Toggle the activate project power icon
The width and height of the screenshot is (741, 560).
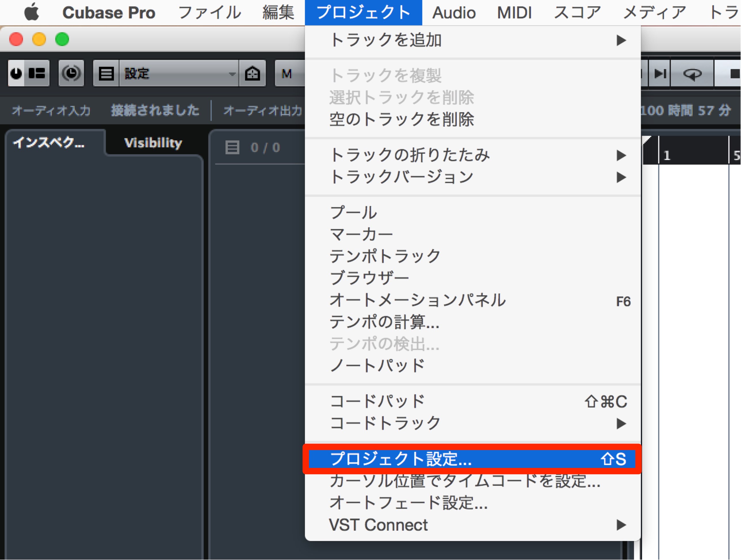point(16,73)
